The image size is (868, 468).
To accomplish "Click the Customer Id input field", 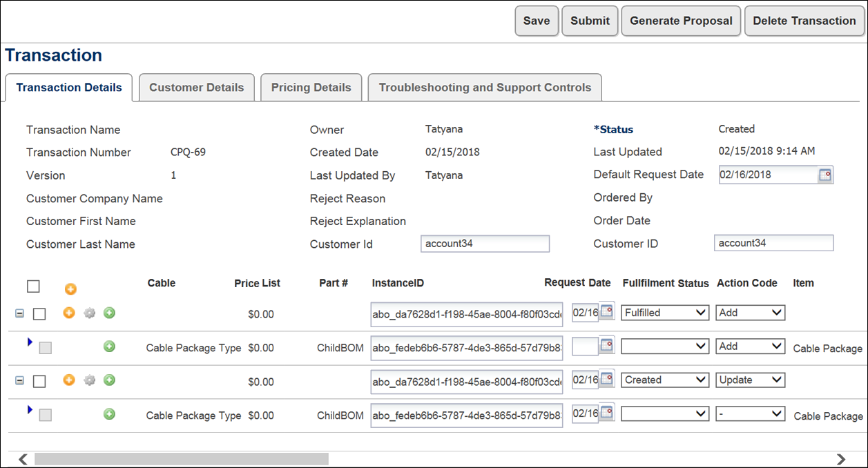I will click(485, 244).
